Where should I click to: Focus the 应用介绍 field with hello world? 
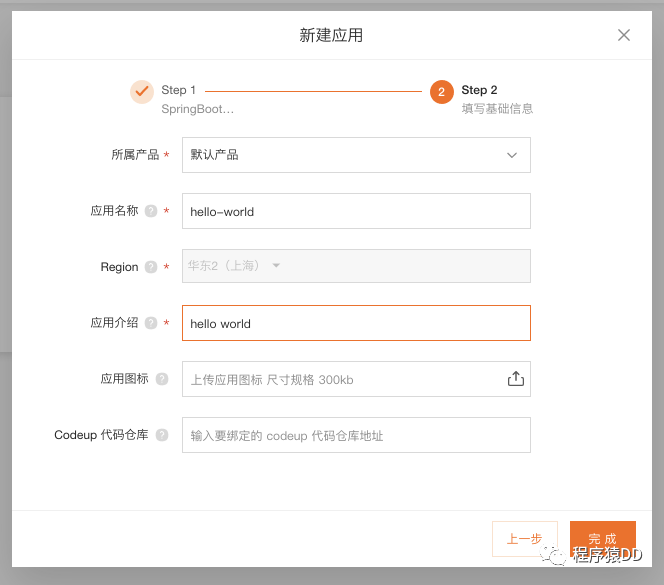click(x=356, y=323)
